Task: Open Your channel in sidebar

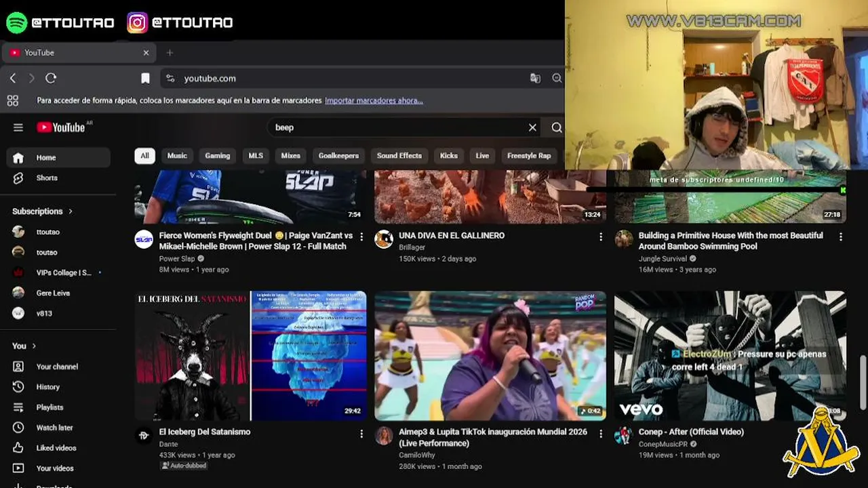Action: coord(58,367)
